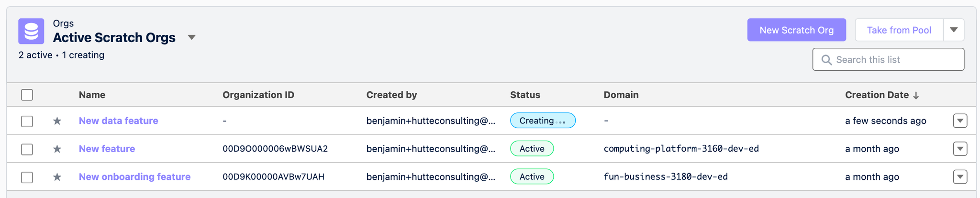Click the Take from Pool button

click(899, 30)
